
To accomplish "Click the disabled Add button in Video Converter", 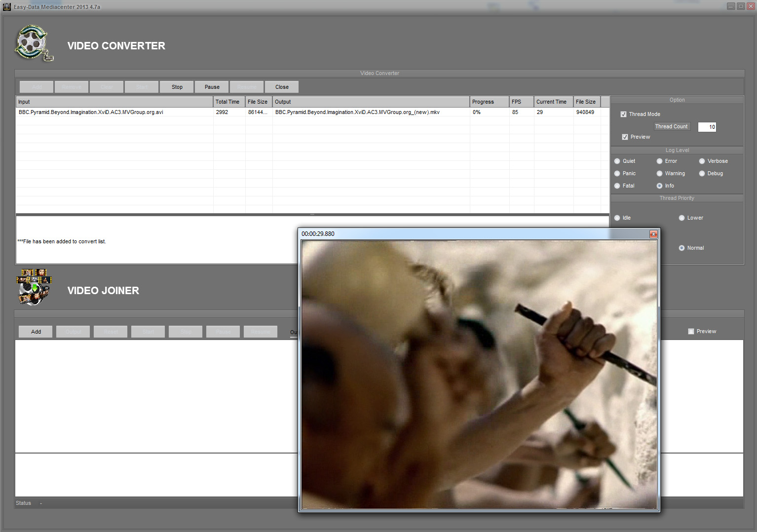I will [x=37, y=87].
